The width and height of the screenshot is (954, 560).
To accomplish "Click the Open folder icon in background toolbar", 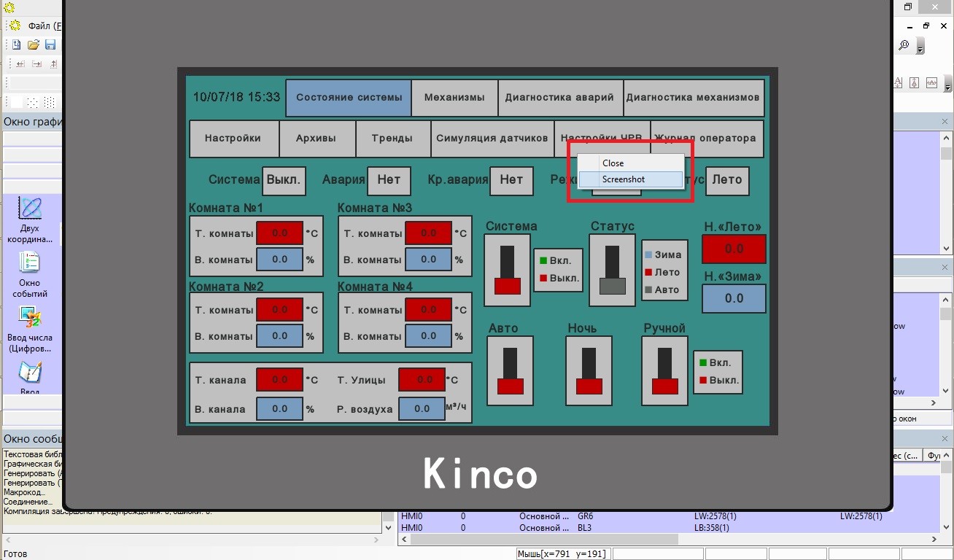I will [33, 44].
